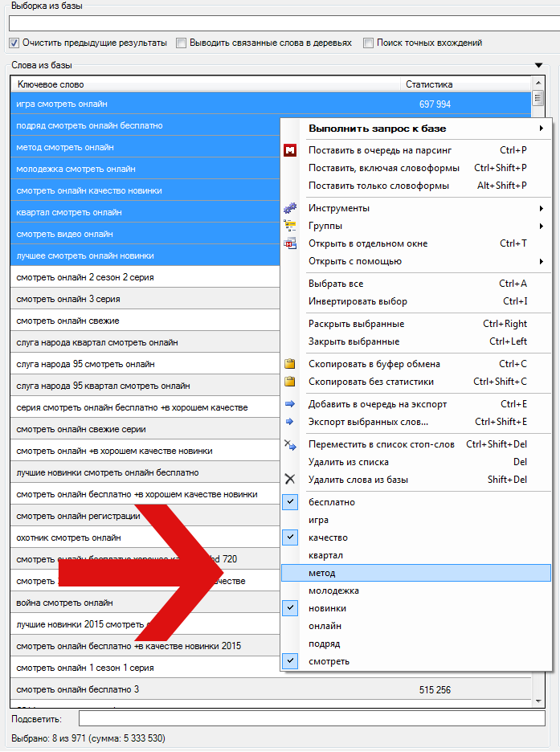Choose 'Закрыть выбранные' entry
This screenshot has height=752, width=560.
(x=415, y=341)
